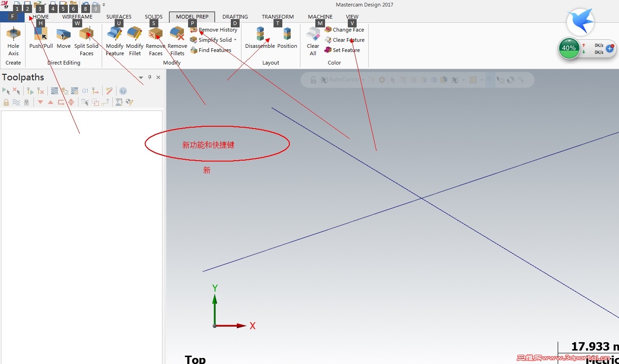
Task: Open the MACHINE ribbon tab
Action: 320,17
